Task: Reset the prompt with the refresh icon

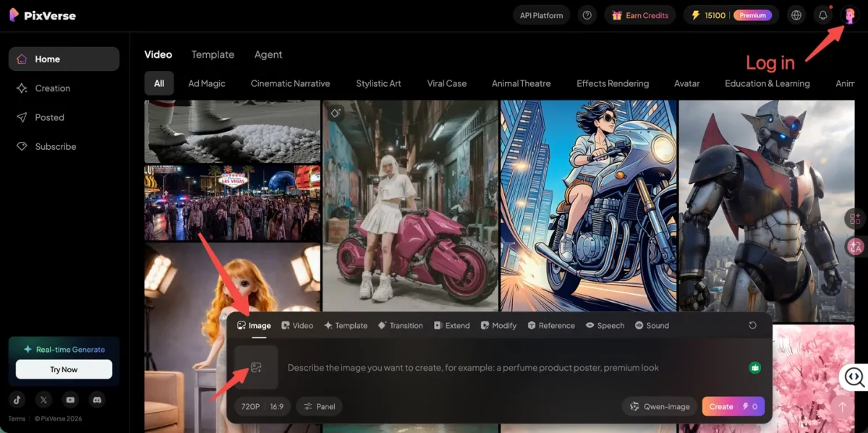Action: pyautogui.click(x=752, y=326)
